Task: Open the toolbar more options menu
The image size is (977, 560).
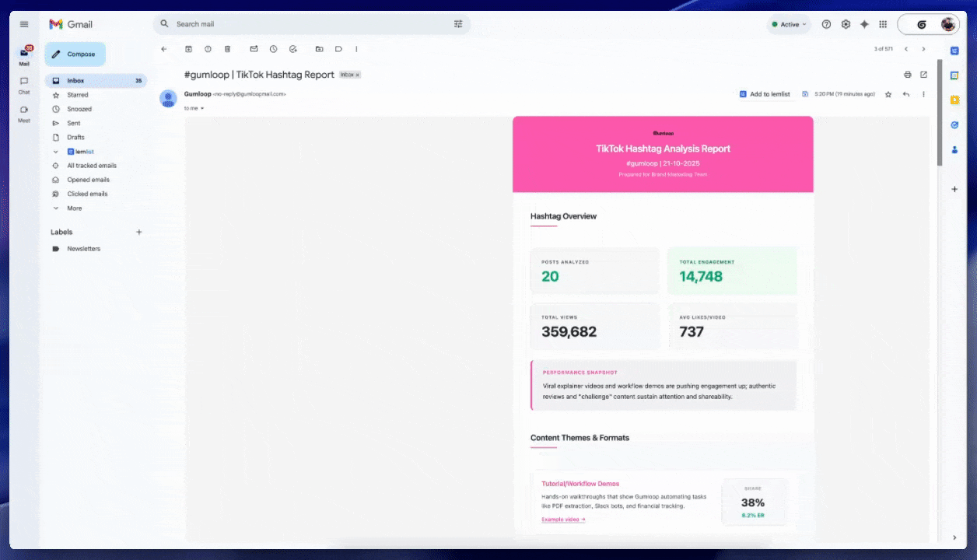Action: (x=356, y=49)
